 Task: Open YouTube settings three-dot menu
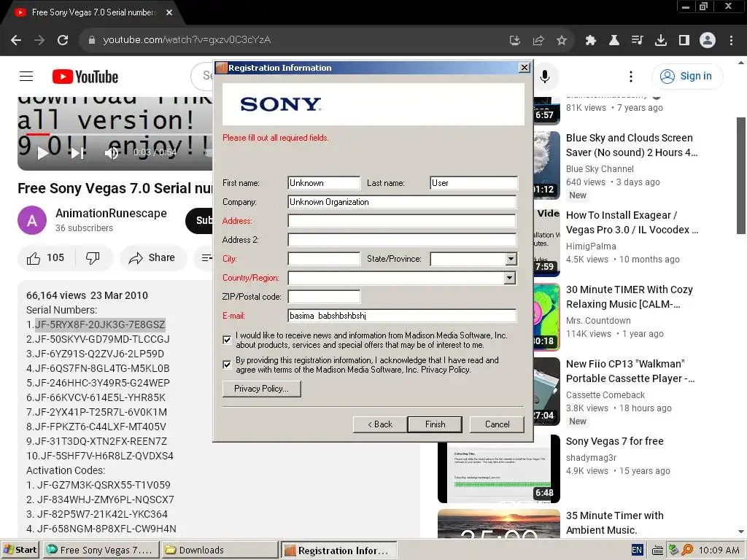coord(631,77)
